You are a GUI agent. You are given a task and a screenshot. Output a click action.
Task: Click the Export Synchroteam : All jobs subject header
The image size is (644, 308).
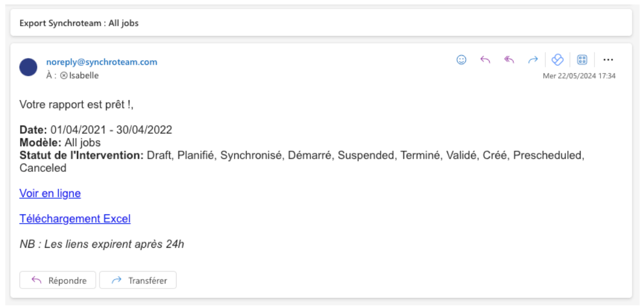(79, 23)
